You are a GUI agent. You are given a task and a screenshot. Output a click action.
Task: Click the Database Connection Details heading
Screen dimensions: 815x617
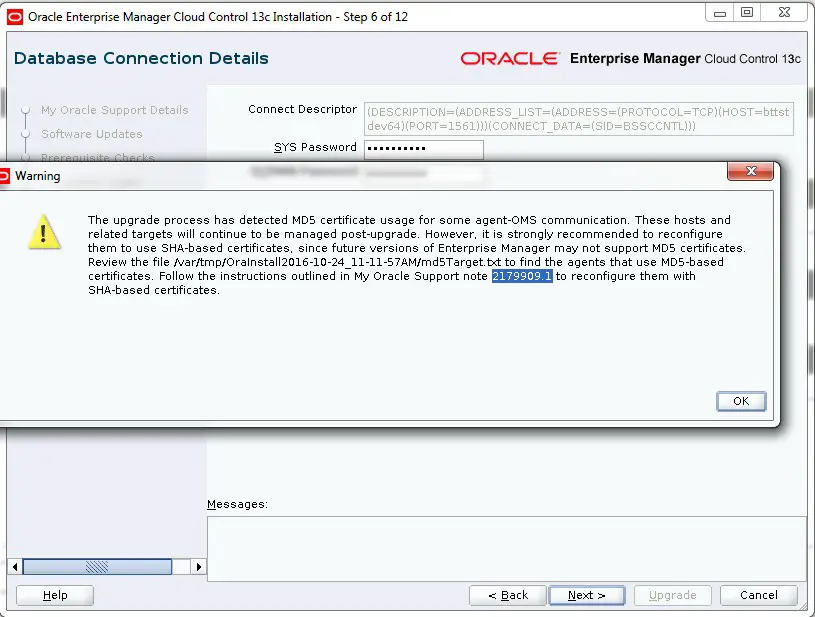141,58
